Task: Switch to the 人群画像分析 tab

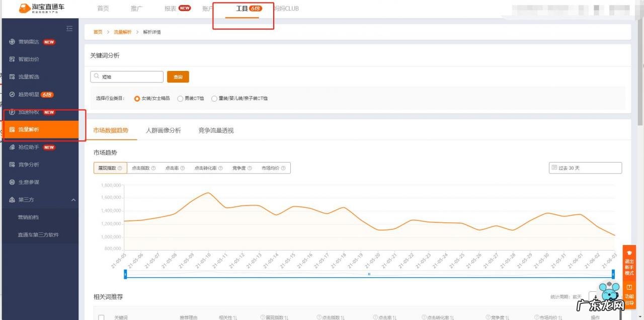Action: pos(163,130)
